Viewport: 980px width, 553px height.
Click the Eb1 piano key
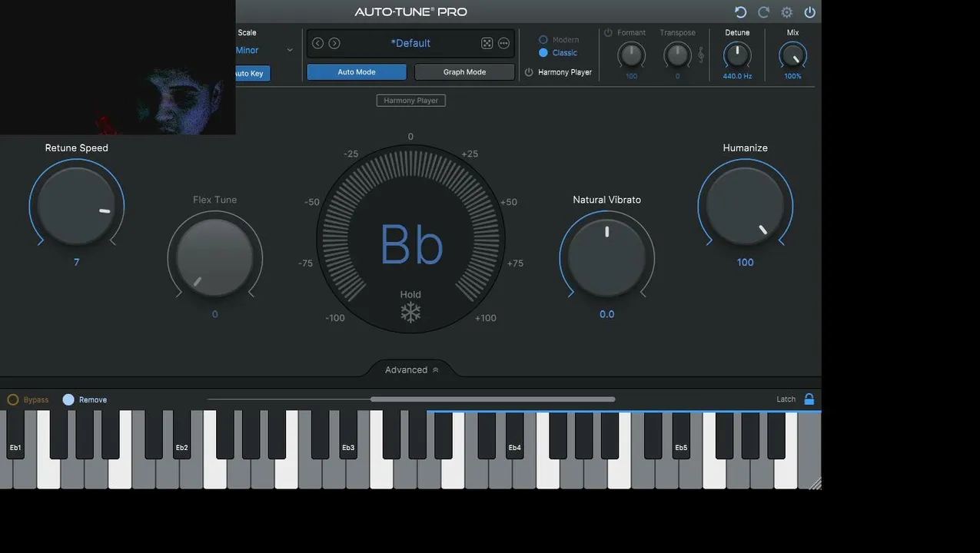[x=15, y=435]
